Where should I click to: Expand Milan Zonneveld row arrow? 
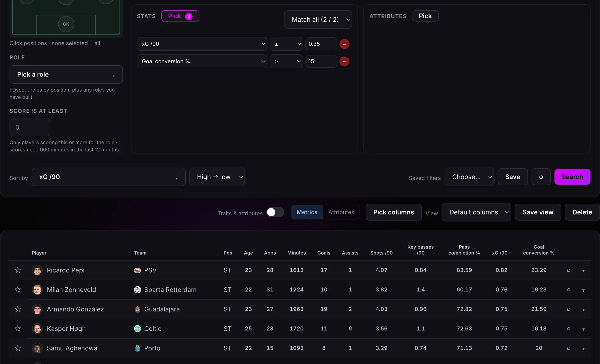click(x=583, y=290)
